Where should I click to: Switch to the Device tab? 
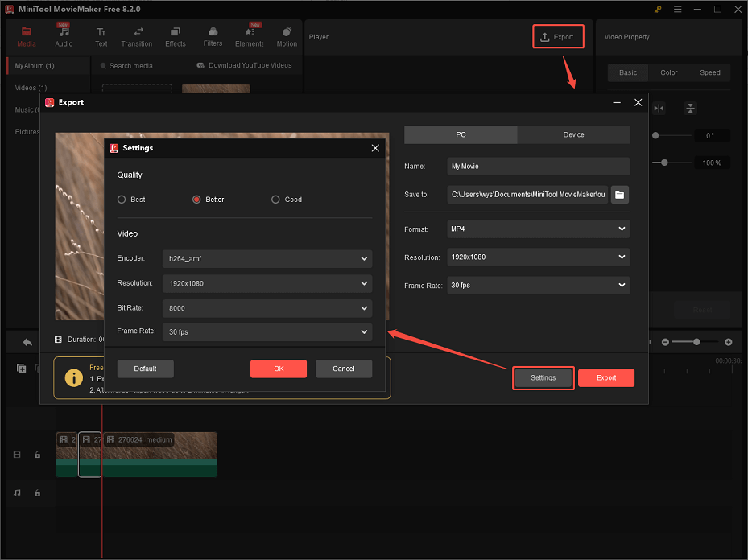click(573, 135)
